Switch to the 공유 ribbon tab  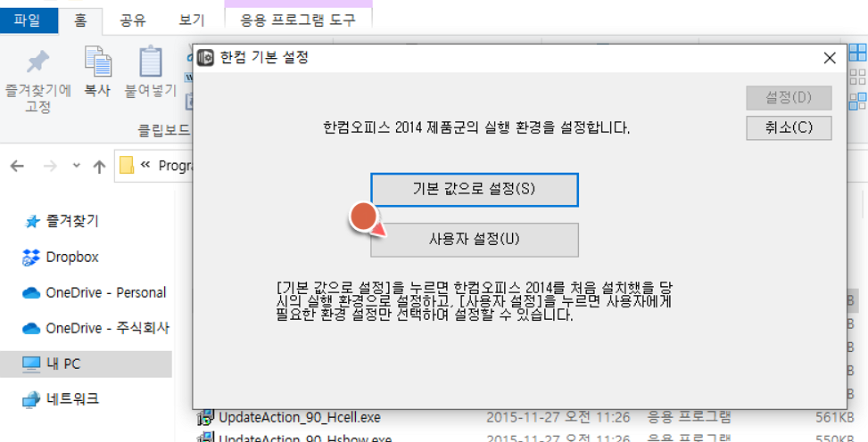134,21
